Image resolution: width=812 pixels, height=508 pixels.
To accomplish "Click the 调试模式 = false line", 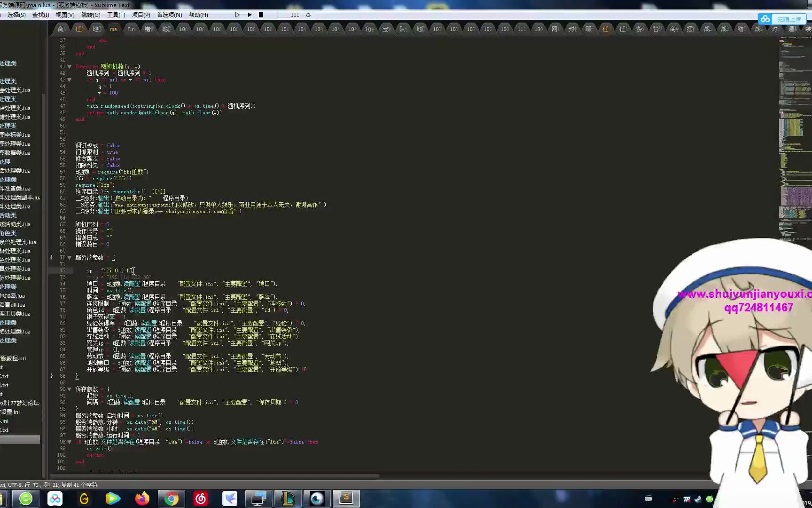I will [98, 146].
